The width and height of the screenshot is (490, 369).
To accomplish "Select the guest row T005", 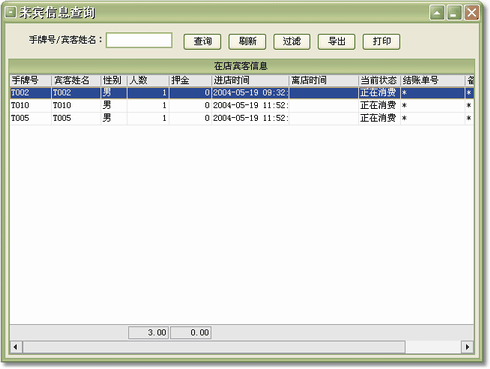I will coord(242,118).
